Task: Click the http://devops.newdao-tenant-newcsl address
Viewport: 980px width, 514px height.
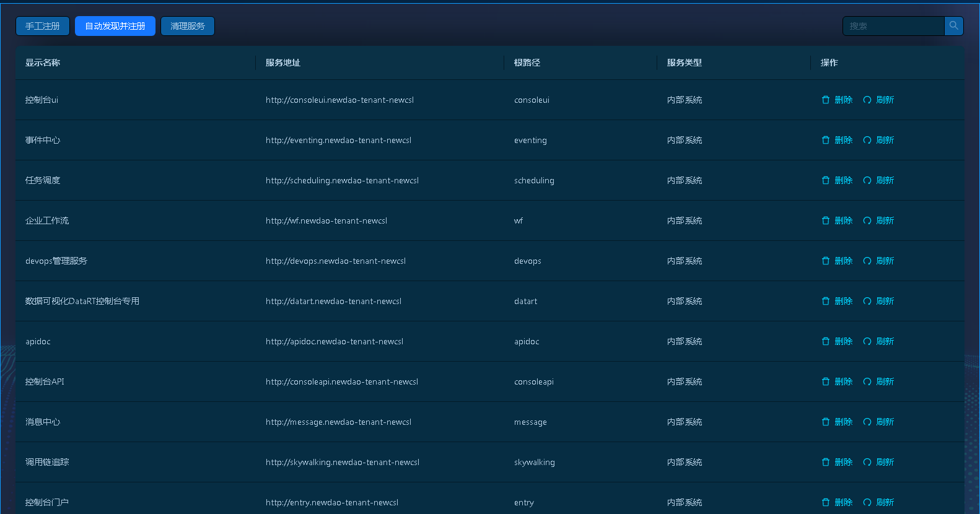Action: 336,261
